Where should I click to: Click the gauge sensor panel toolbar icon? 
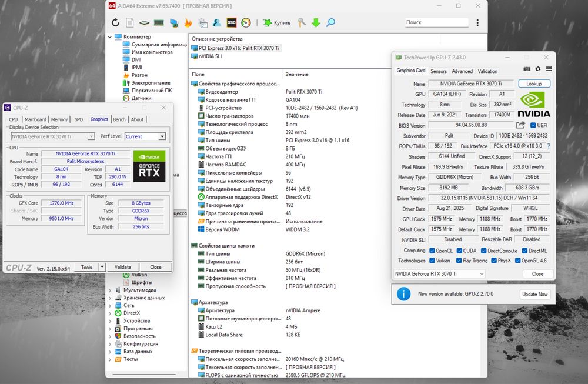click(246, 22)
